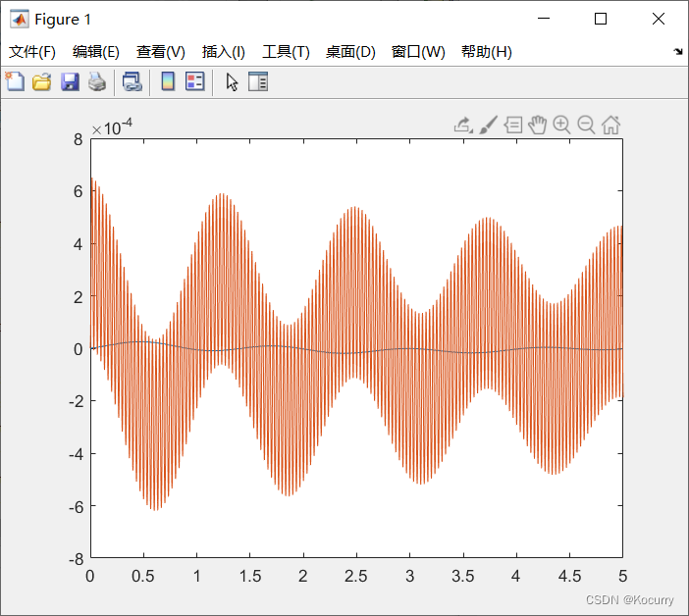Click the y-axis tick label -4
The image size is (689, 616).
click(76, 454)
